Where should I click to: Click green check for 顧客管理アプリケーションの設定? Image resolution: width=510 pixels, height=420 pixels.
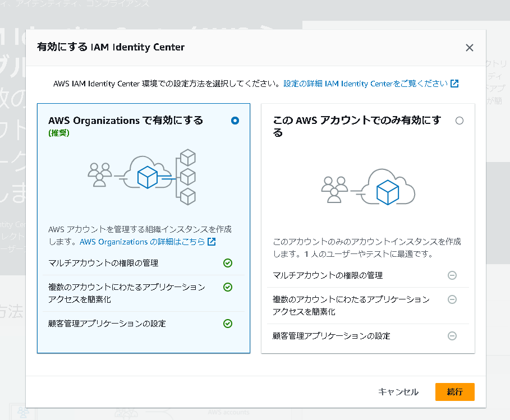tap(228, 324)
